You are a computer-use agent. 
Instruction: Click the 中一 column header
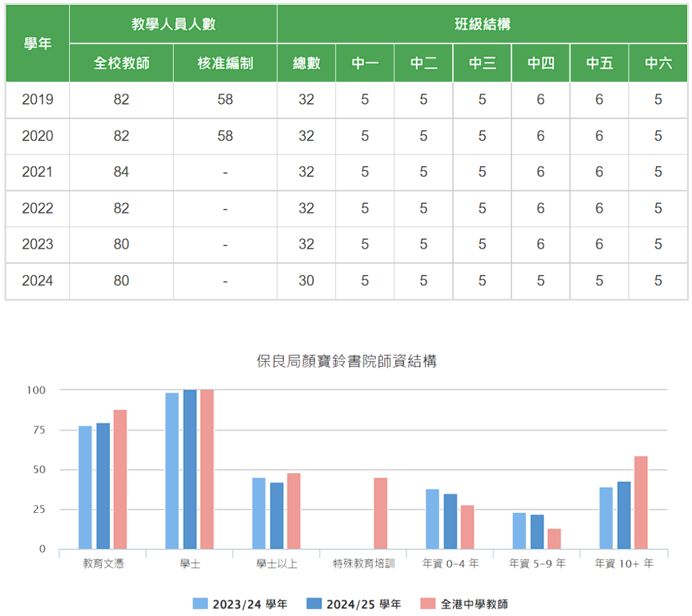pos(365,62)
